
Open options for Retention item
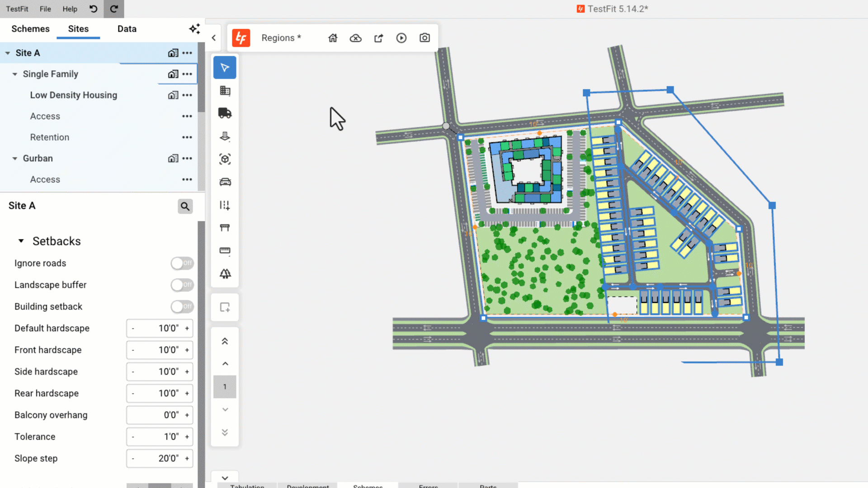click(187, 137)
